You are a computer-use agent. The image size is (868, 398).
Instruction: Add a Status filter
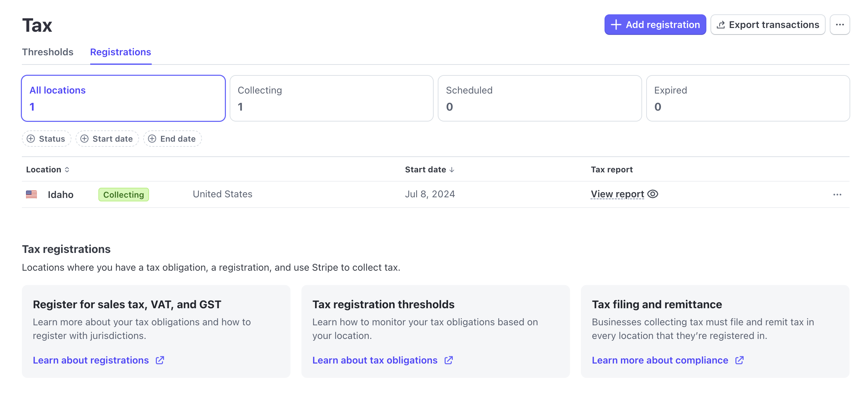46,139
